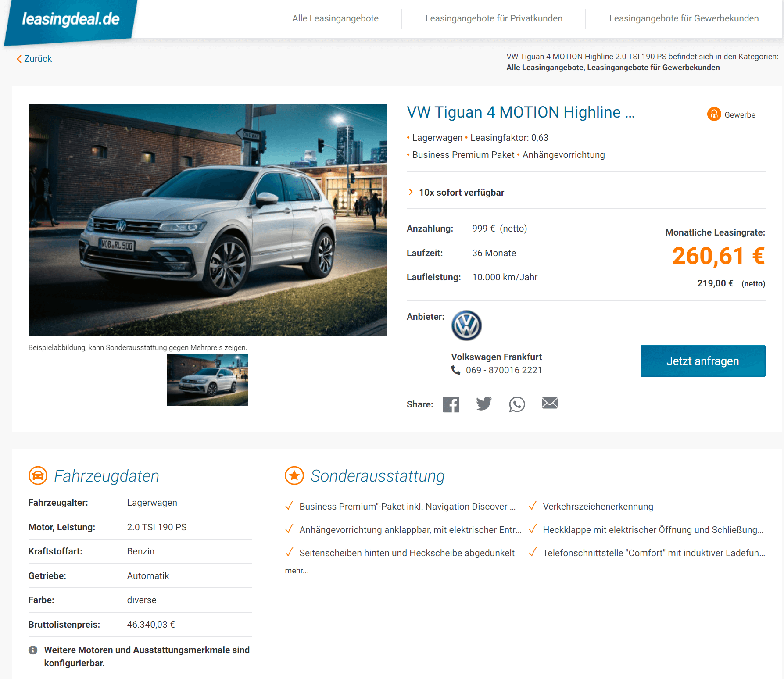This screenshot has width=784, height=679.
Task: Share the offer on Facebook
Action: pos(451,404)
